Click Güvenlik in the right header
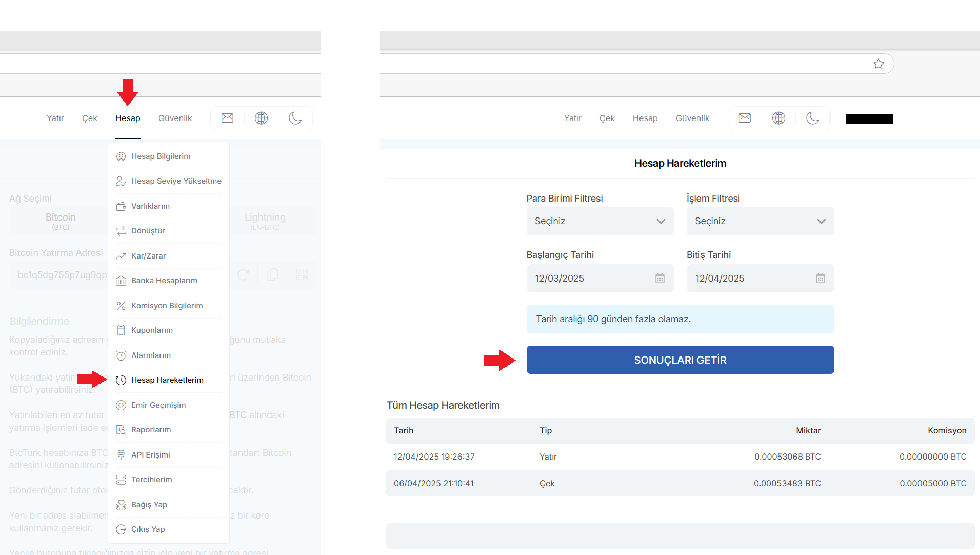 (692, 118)
